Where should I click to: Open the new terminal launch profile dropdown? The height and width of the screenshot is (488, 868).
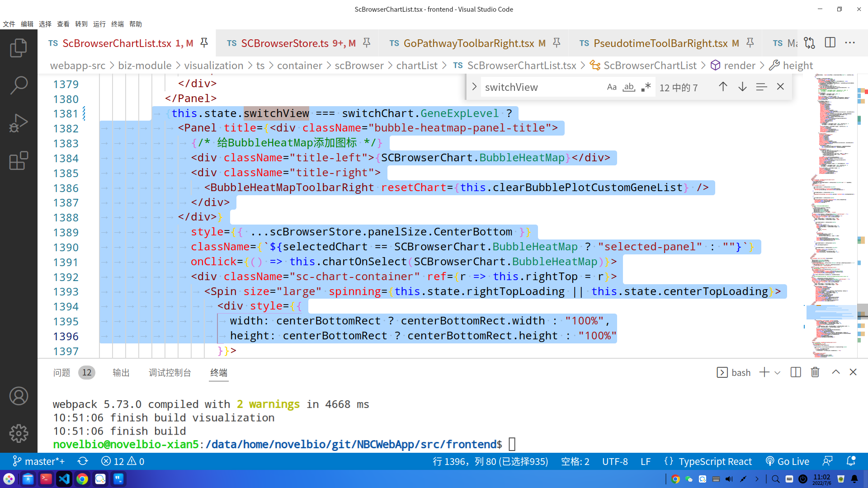[778, 373]
